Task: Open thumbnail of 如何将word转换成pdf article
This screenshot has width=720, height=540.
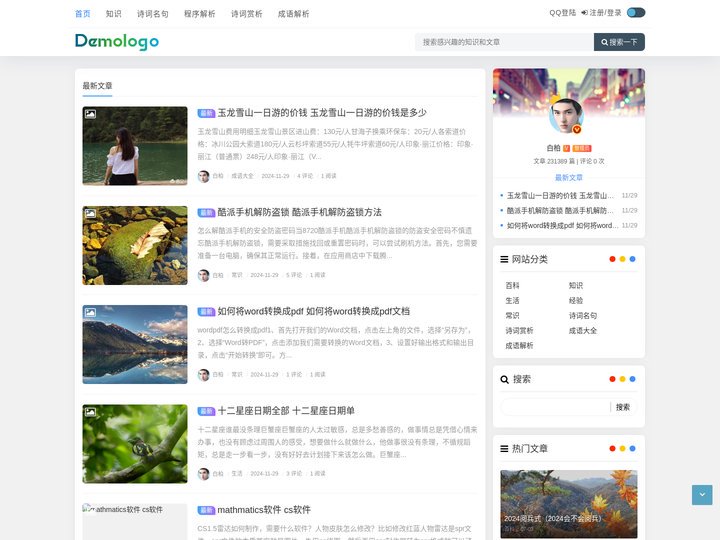Action: point(135,344)
